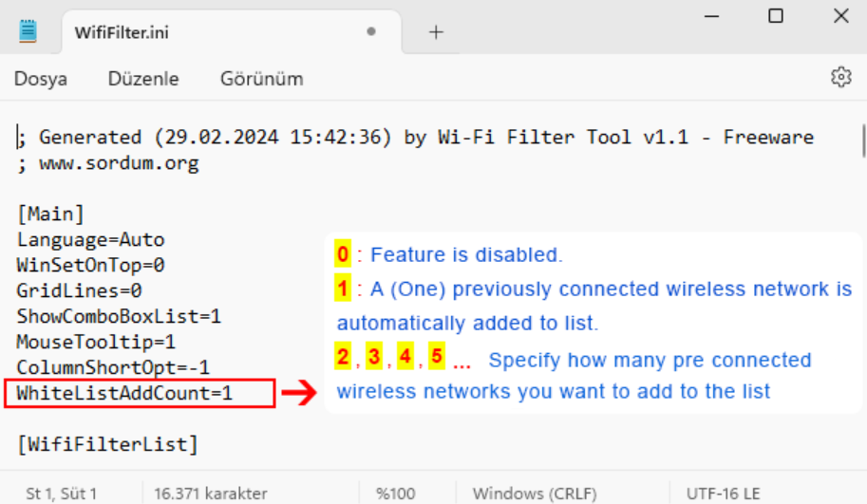
Task: Click the vertical scrollbar thumb
Action: [863, 140]
